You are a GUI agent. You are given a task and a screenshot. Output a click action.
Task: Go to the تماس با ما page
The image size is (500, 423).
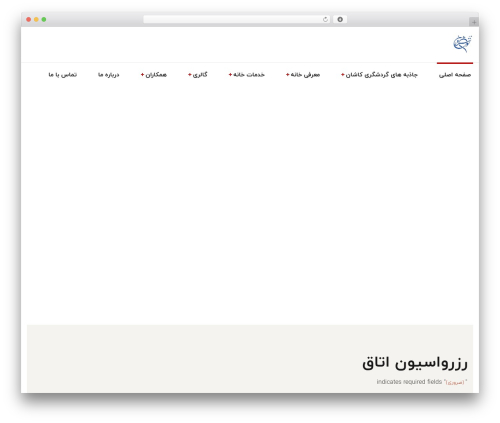[x=63, y=75]
